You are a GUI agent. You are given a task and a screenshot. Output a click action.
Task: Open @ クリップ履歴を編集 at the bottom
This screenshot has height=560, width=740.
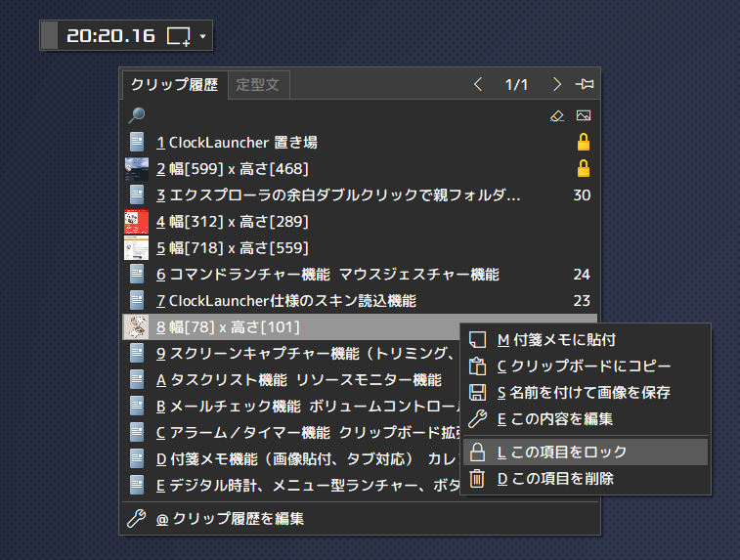360,519
